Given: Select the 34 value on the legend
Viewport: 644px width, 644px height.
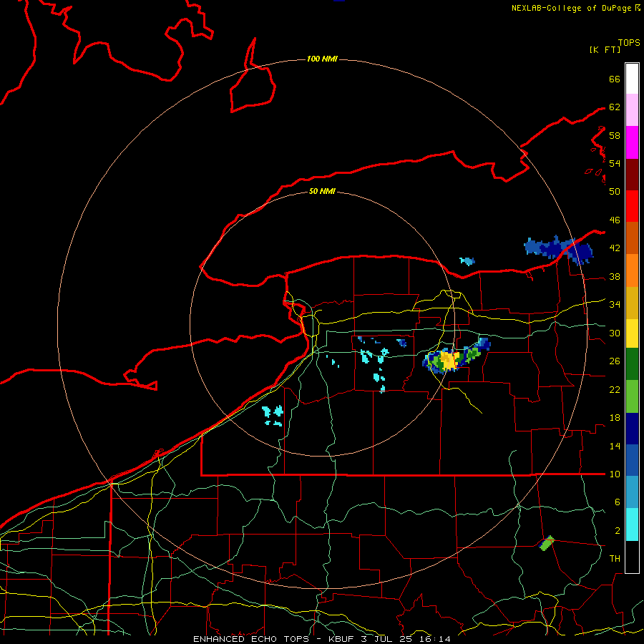Looking at the screenshot, I should [x=615, y=305].
